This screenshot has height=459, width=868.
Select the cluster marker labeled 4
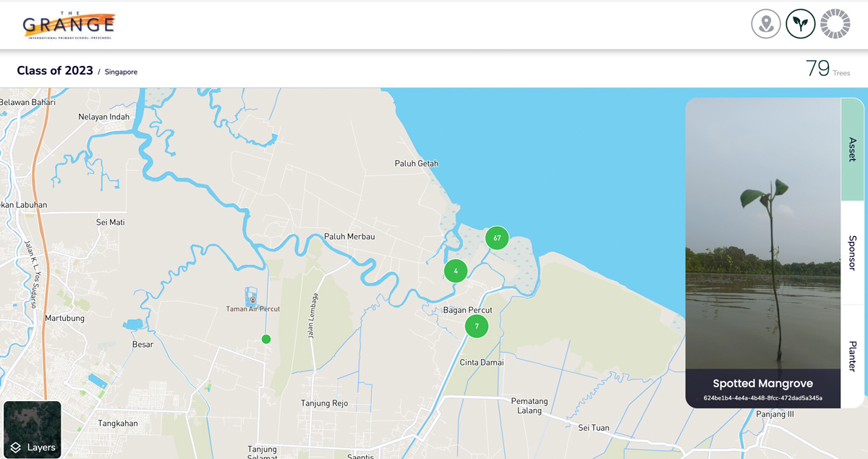(x=456, y=271)
